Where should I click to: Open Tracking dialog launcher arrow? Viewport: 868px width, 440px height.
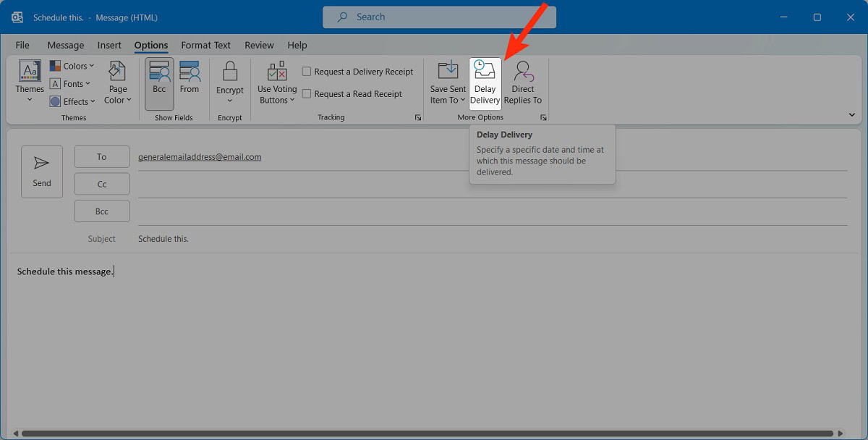(418, 117)
